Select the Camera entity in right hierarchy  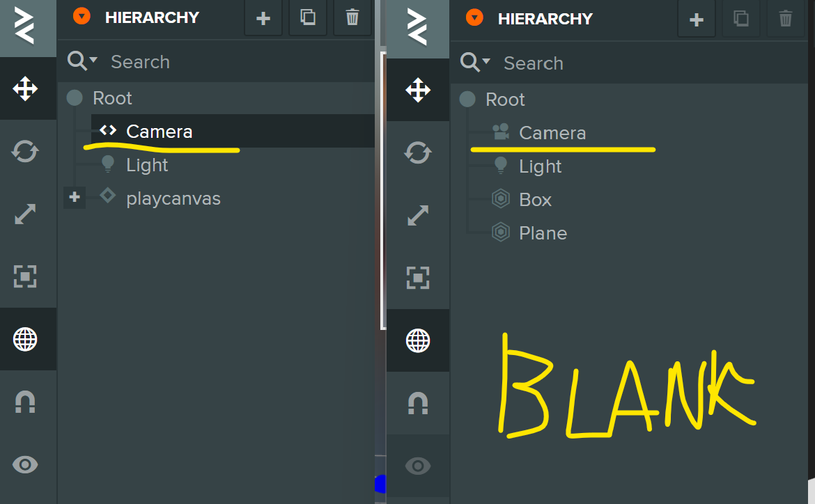click(x=552, y=133)
